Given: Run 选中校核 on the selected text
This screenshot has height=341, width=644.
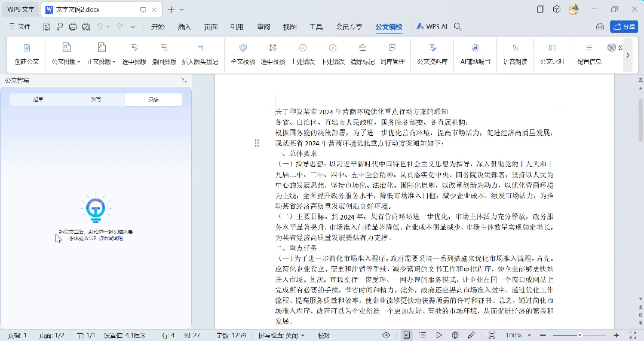Looking at the screenshot, I should [x=273, y=54].
